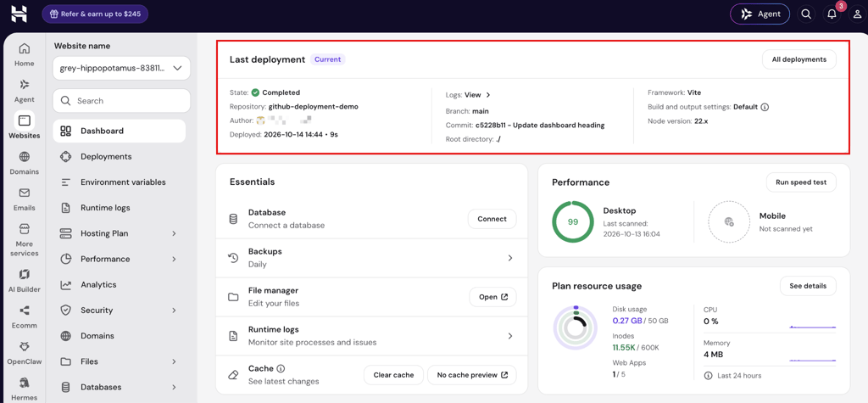This screenshot has height=403, width=868.
Task: Click the Connect database button
Action: [492, 219]
